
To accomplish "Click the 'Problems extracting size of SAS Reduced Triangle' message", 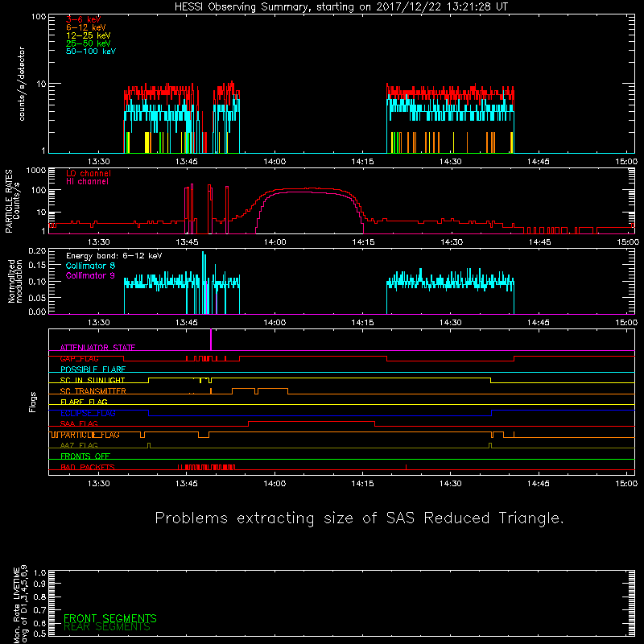I will [x=359, y=518].
